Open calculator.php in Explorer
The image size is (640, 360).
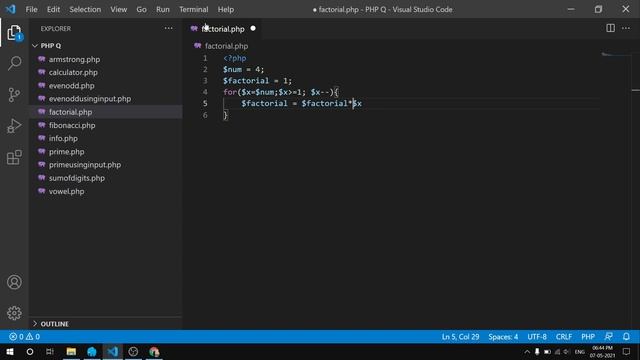[73, 72]
